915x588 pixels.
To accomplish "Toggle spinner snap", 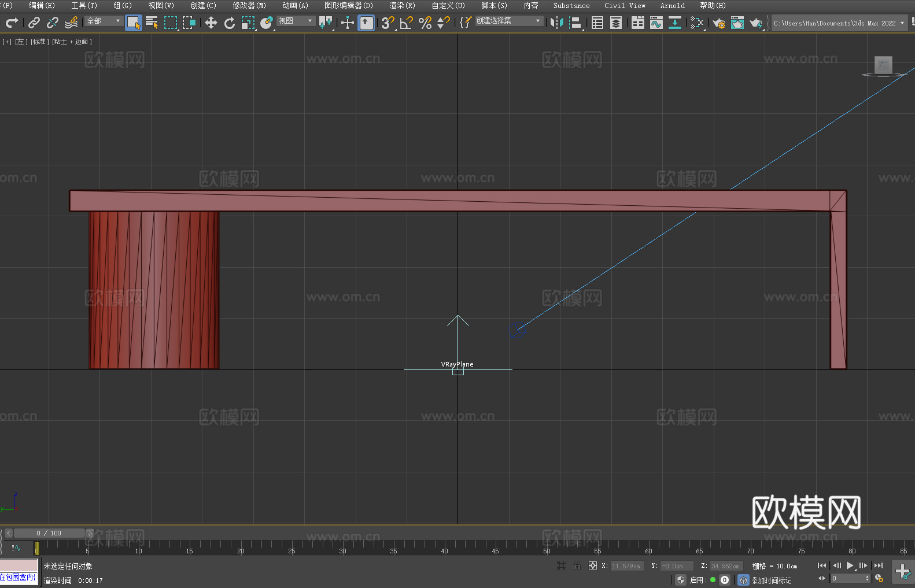I will click(x=444, y=23).
